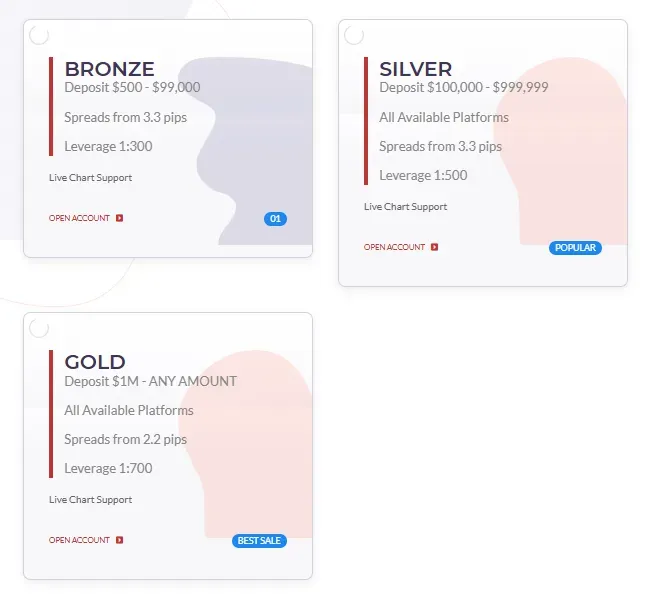Click the SILVER plan heading
The width and height of the screenshot is (649, 597).
[x=415, y=69]
